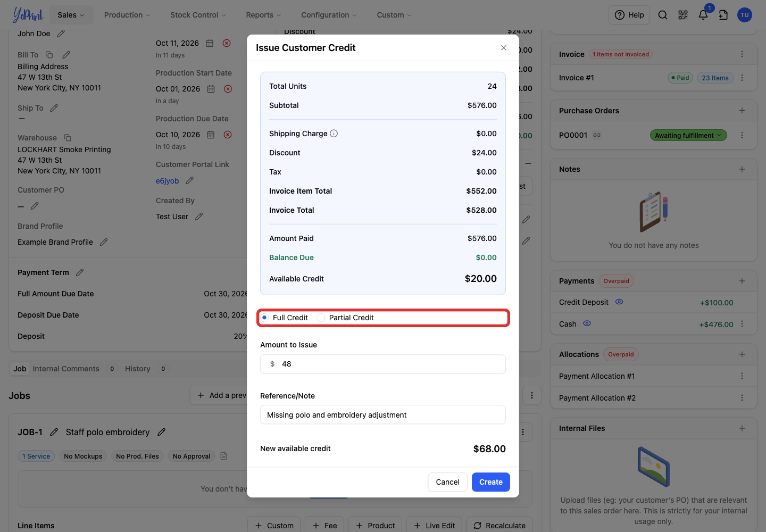Toggle visibility eye for Cash payment

[x=587, y=323]
